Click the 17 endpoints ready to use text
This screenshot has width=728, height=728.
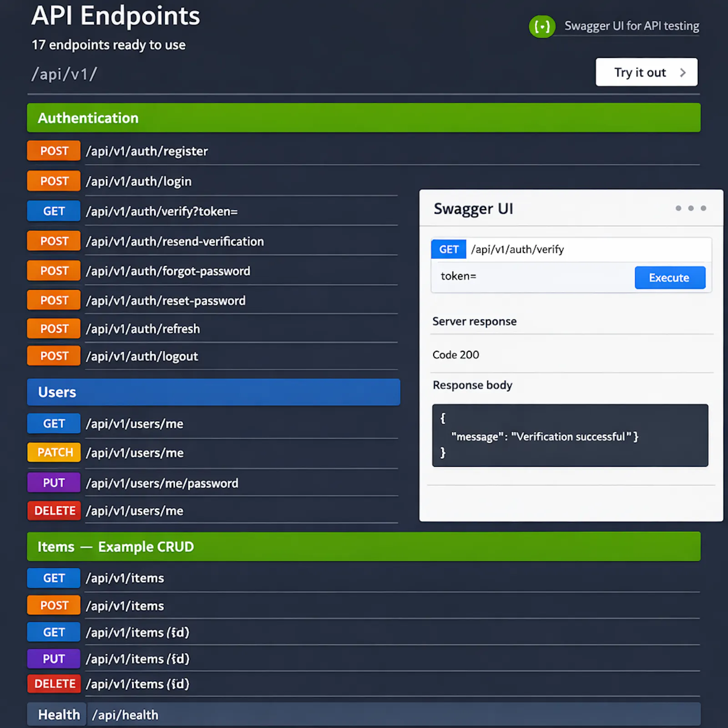[108, 45]
